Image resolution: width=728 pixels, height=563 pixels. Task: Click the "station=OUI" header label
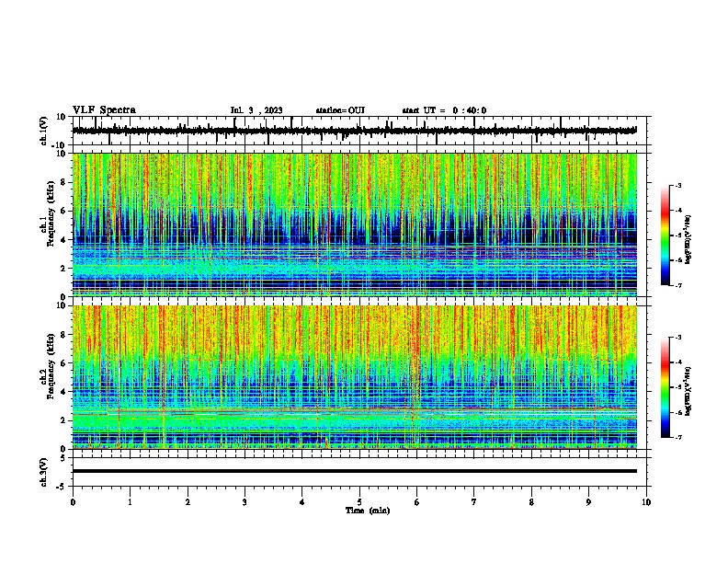(x=340, y=110)
